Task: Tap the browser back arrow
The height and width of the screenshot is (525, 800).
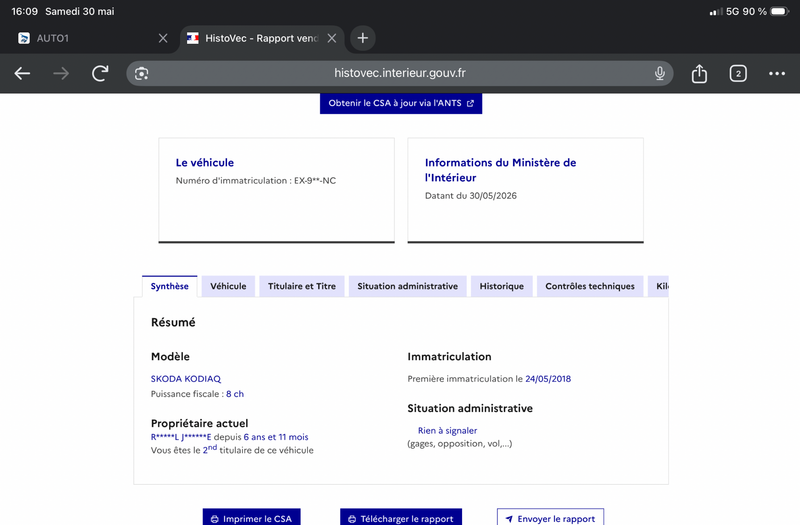Action: pyautogui.click(x=22, y=73)
